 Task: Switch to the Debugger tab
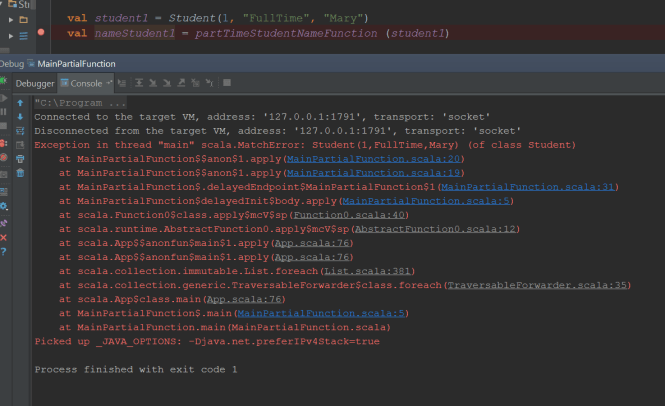pos(35,84)
